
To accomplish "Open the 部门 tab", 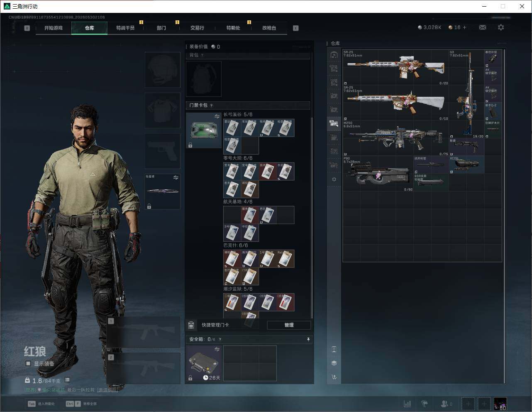I will coord(161,28).
